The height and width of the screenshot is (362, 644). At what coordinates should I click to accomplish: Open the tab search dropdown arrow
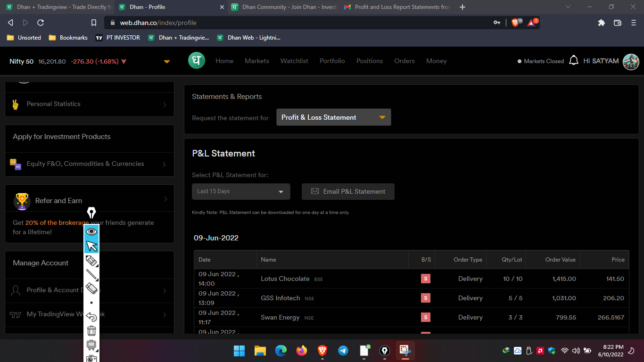tap(568, 7)
